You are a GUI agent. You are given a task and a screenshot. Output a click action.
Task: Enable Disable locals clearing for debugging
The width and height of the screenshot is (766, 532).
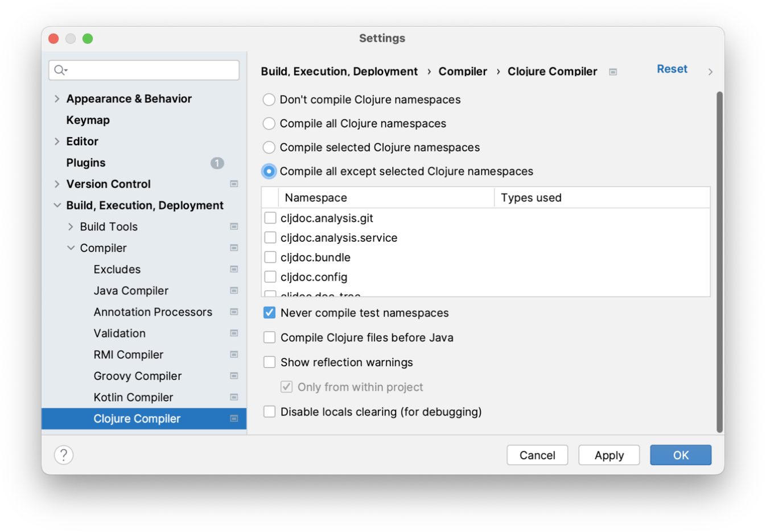click(270, 412)
